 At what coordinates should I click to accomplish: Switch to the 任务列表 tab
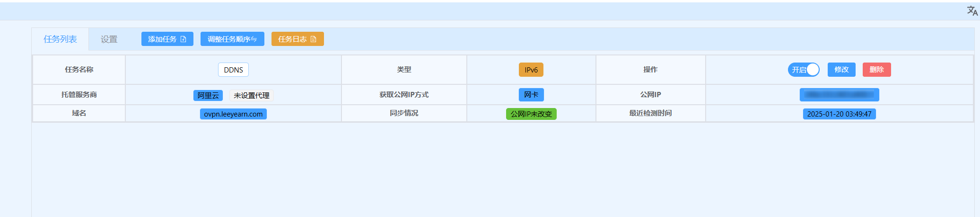(60, 39)
